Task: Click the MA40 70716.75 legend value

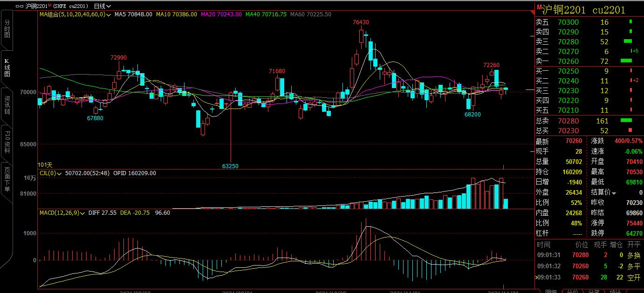Action: click(266, 14)
